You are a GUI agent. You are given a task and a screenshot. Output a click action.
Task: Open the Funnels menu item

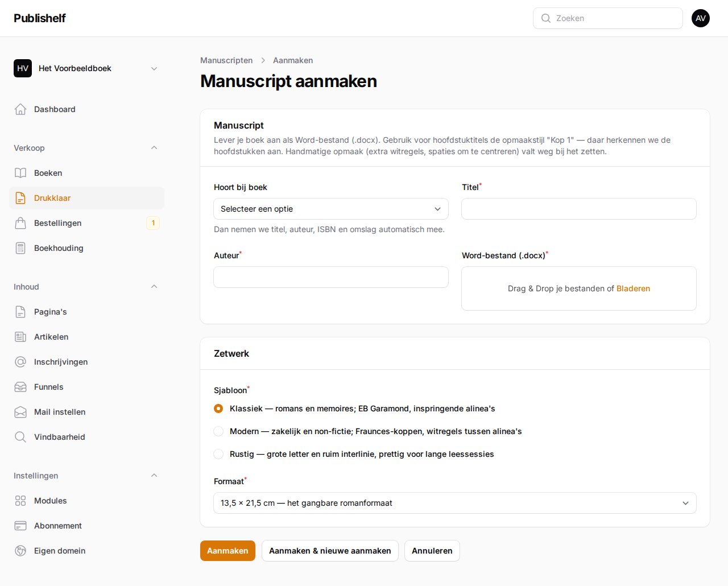point(86,387)
